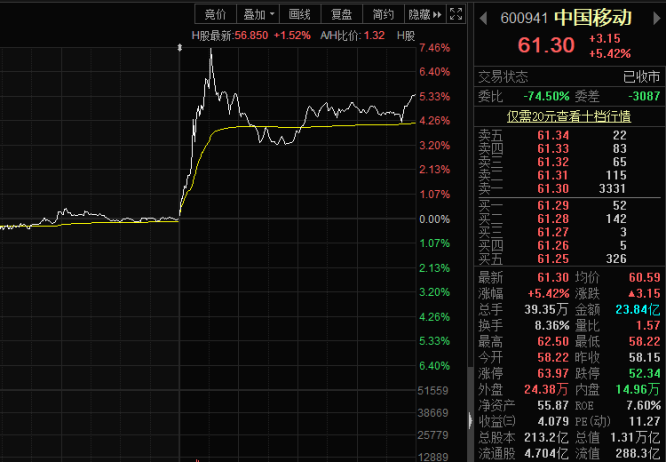The width and height of the screenshot is (667, 463).
Task: Select the 买四 61.26 order row
Action: pyautogui.click(x=569, y=246)
